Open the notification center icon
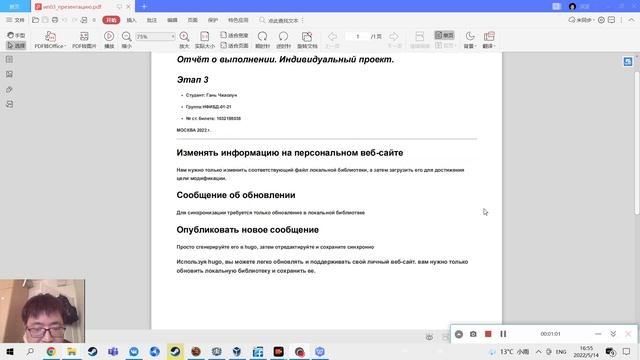Viewport: 640px width, 360px height. click(627, 351)
